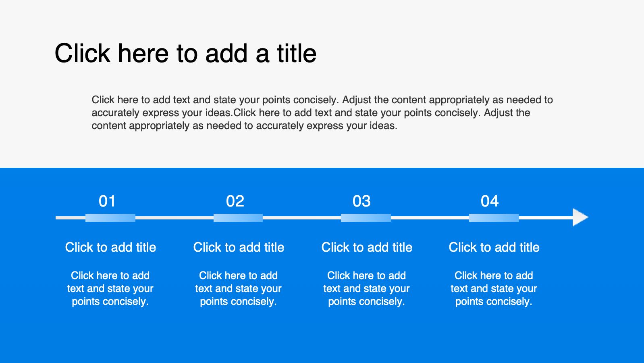This screenshot has height=363, width=644.
Task: Click "Click to add title" under step 03
Action: (367, 247)
